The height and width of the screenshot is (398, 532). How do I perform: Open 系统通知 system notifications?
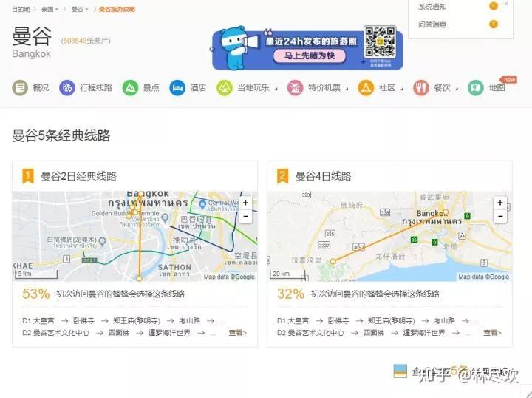tap(432, 7)
